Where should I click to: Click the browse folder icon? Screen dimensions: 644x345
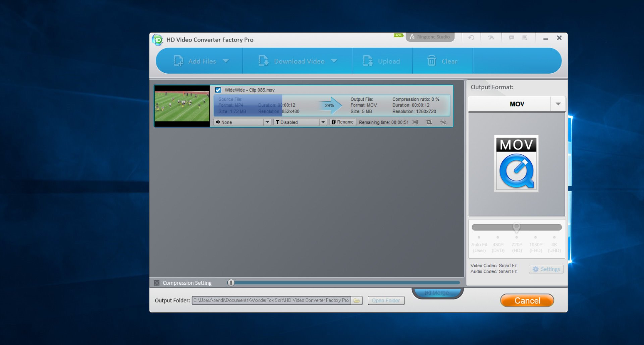click(357, 300)
